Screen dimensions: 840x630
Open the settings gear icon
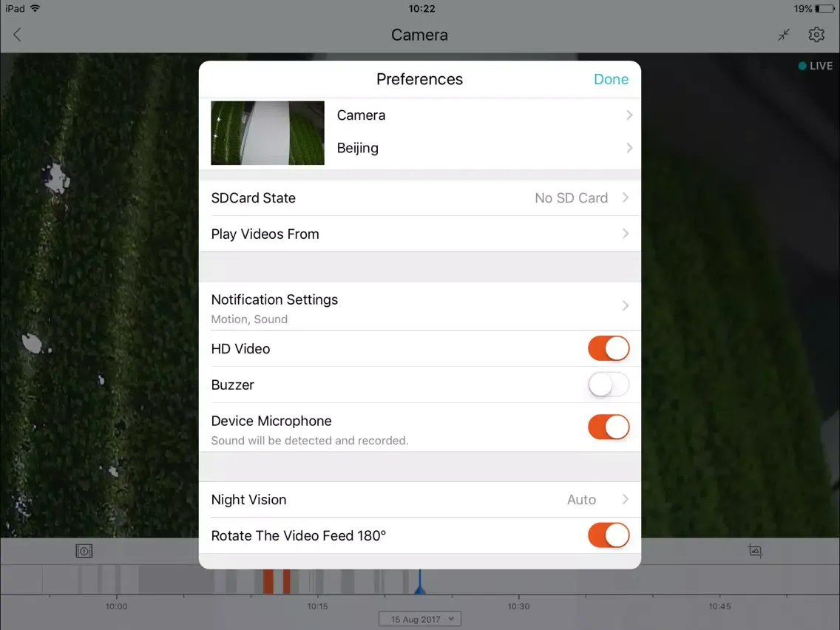coord(816,35)
